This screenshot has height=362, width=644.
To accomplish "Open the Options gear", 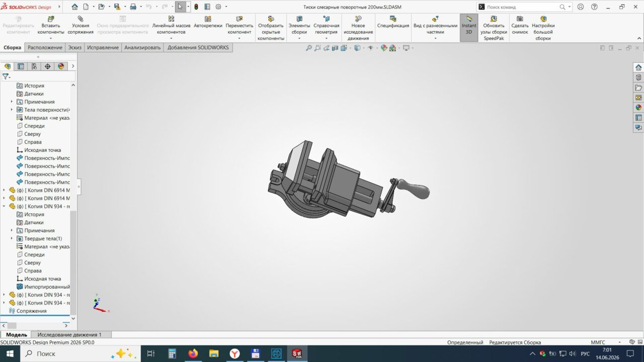I will click(x=218, y=7).
